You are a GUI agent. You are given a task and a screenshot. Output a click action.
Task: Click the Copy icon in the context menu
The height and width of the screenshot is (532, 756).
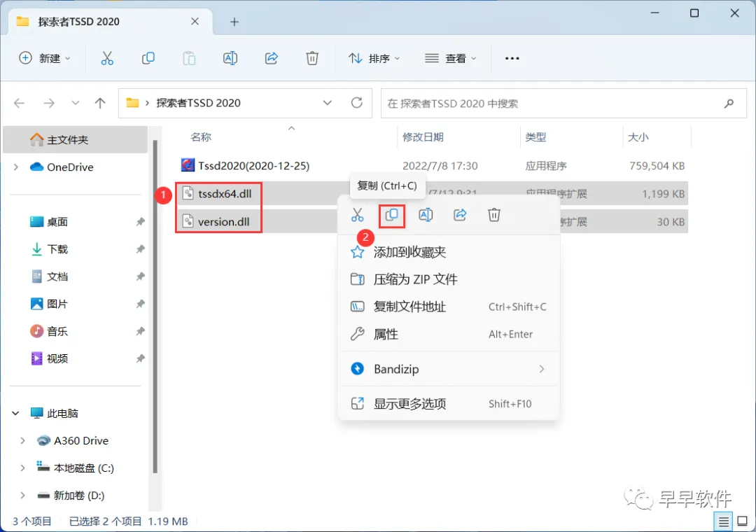pyautogui.click(x=391, y=215)
